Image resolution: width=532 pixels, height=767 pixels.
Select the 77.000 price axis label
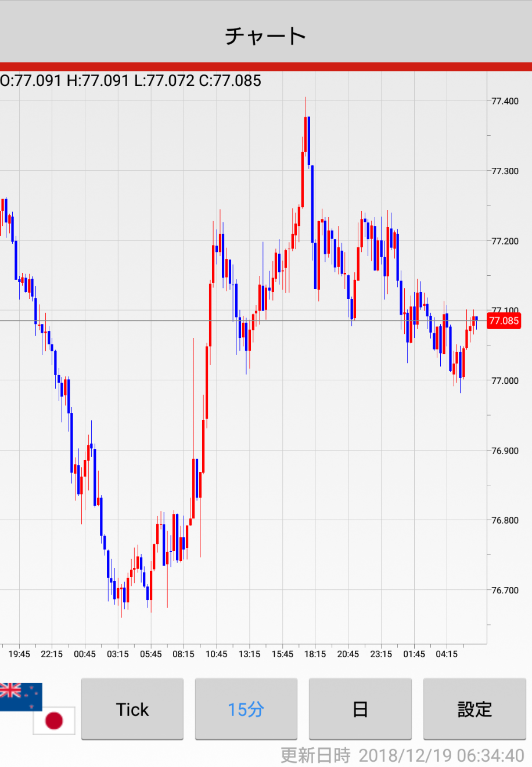tap(505, 381)
